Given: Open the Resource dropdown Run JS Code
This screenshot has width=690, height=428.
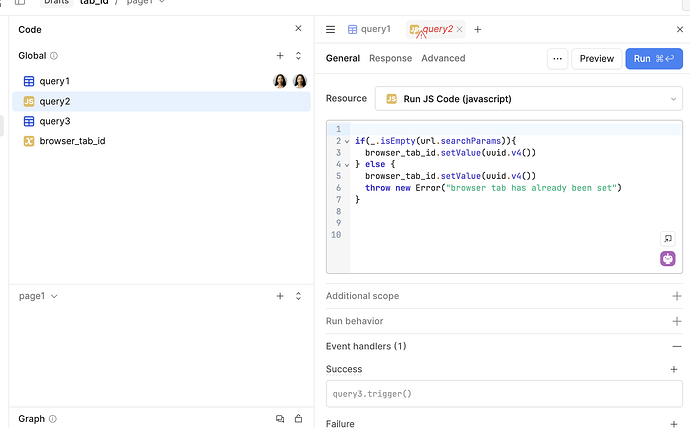Looking at the screenshot, I should pos(529,99).
